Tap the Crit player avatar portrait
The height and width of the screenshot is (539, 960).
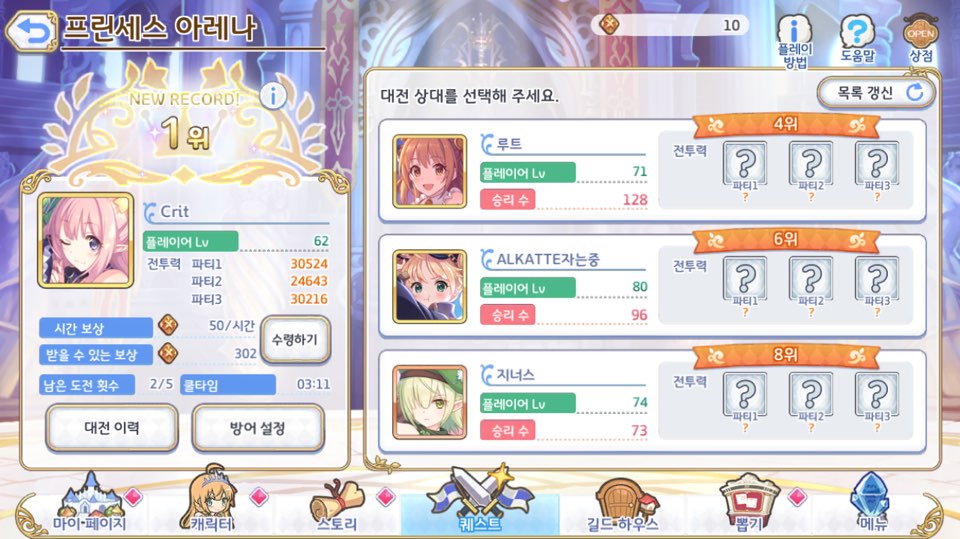86,240
